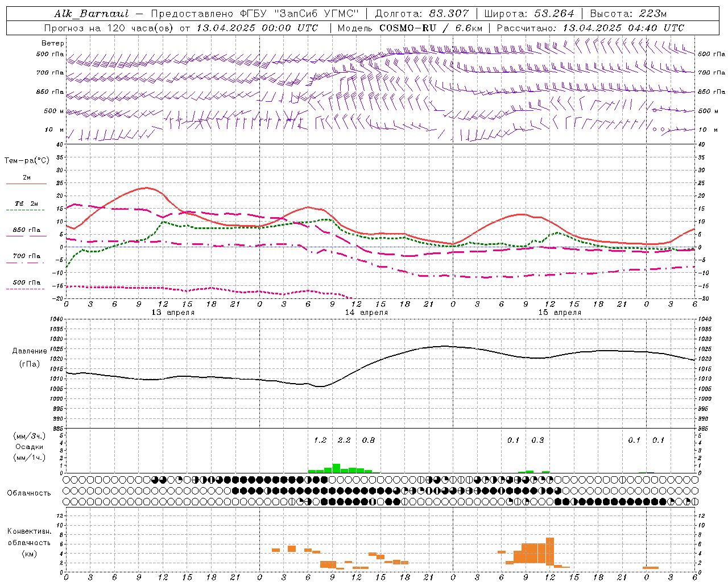Viewport: 728px width, 582px height.
Task: Click the red 2м temperature peak on 13 апреля
Action: pyautogui.click(x=147, y=188)
